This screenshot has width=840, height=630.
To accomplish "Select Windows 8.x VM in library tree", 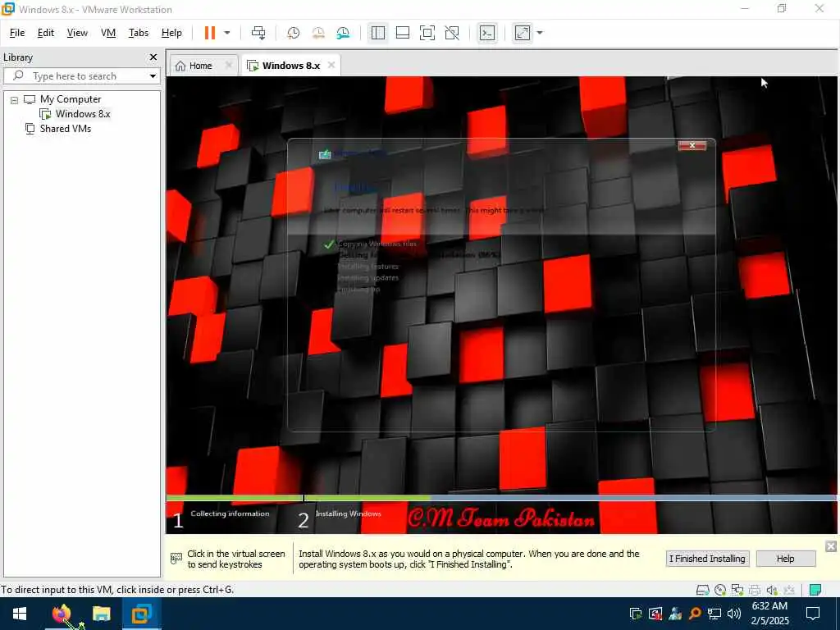I will (83, 113).
